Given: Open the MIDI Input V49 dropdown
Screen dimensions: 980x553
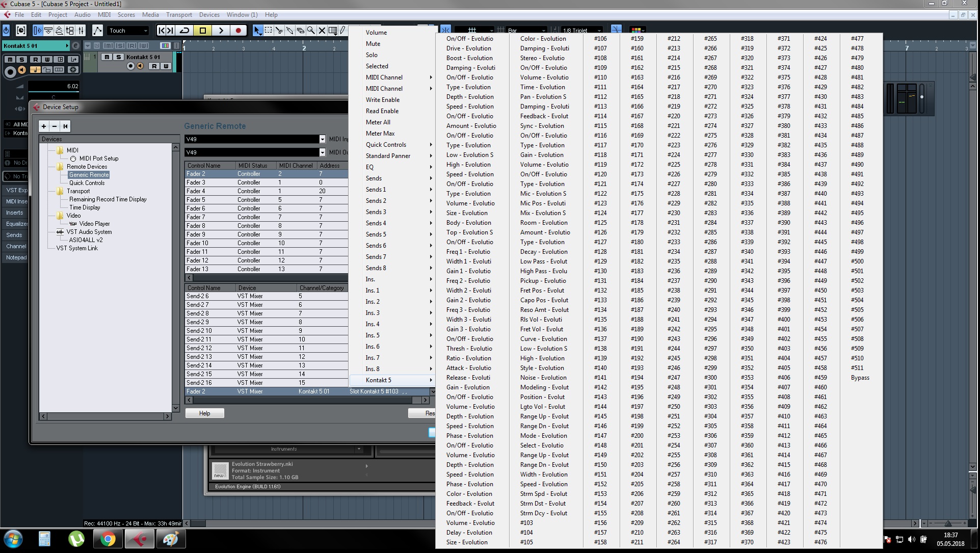Looking at the screenshot, I should click(322, 139).
